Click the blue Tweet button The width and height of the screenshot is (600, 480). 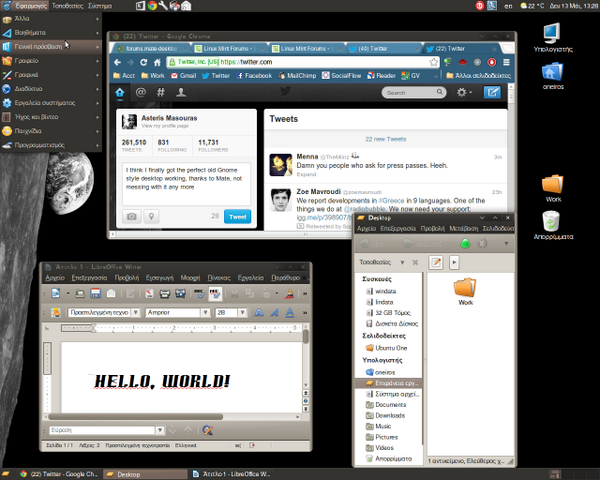237,217
